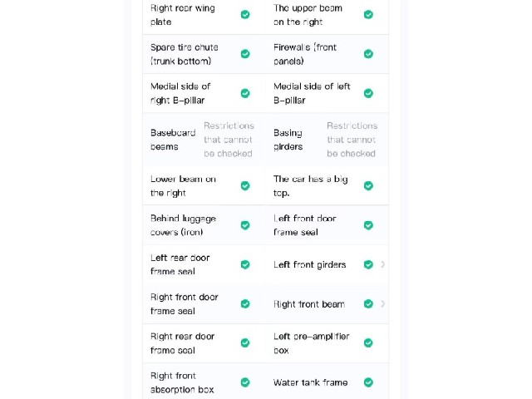Click check beside Left pre-amplifier box
This screenshot has width=532, height=399.
tap(368, 343)
